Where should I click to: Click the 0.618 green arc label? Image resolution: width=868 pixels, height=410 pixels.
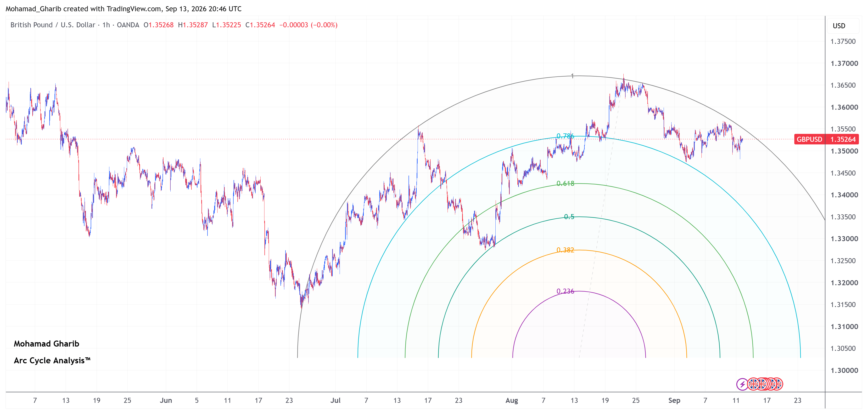(565, 183)
